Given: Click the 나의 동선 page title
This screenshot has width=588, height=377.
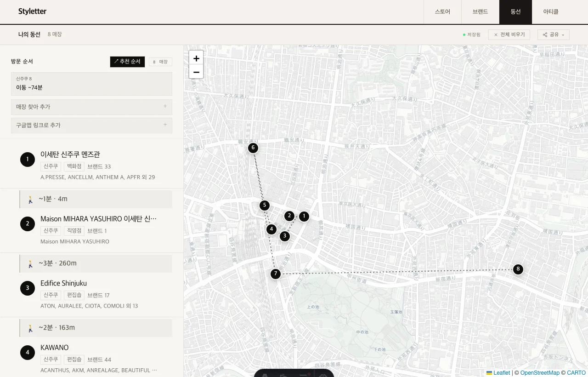Looking at the screenshot, I should click(x=29, y=34).
